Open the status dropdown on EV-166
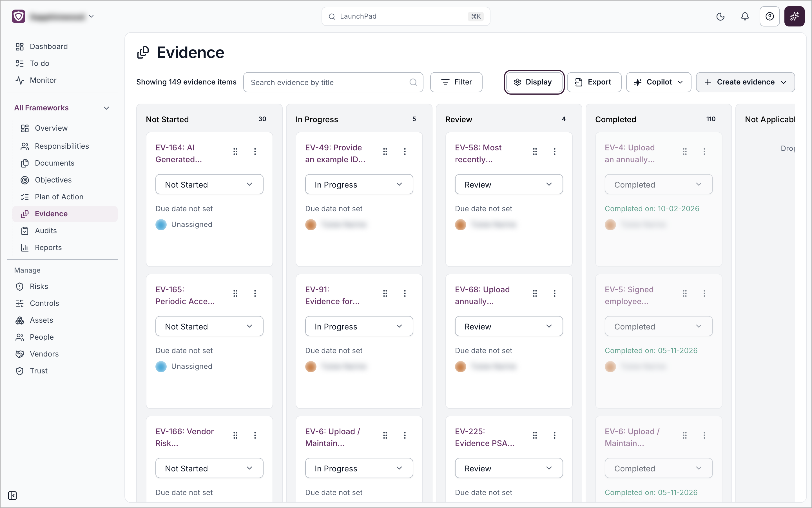812x508 pixels. point(209,468)
